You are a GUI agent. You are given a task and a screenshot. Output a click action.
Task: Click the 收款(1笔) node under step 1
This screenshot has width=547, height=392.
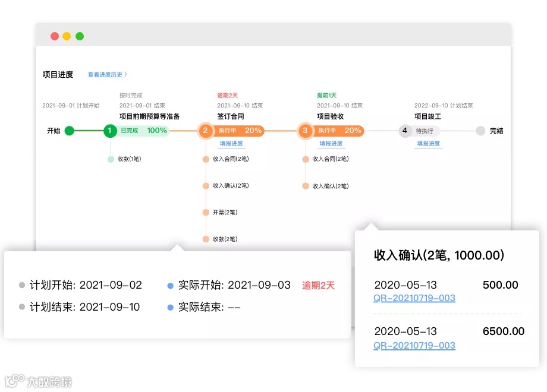tap(124, 159)
